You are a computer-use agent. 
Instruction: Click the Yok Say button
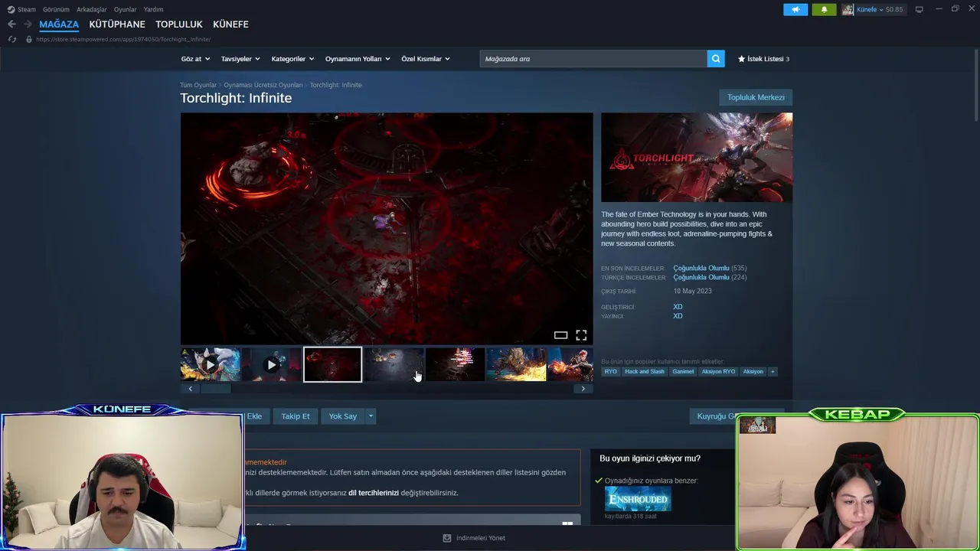343,416
